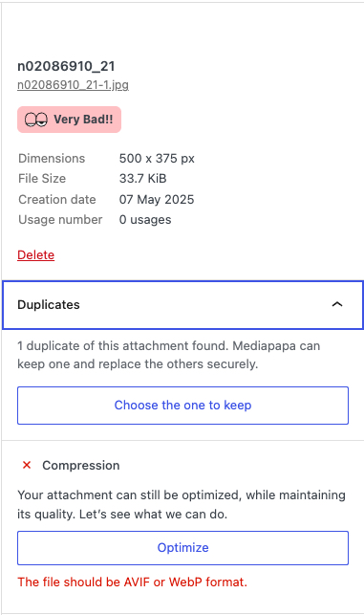Screen dimensions: 364x615
Task: Click the 0 usages value
Action: tap(145, 220)
